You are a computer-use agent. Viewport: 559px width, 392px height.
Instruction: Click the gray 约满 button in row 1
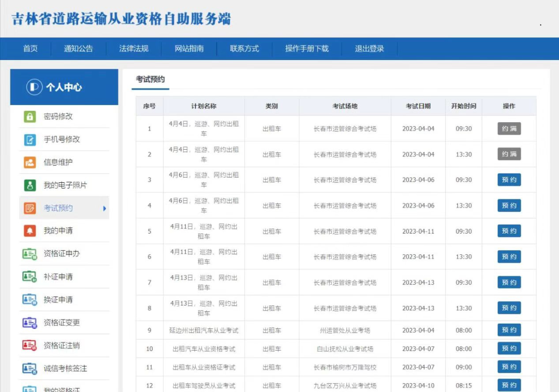tap(509, 128)
